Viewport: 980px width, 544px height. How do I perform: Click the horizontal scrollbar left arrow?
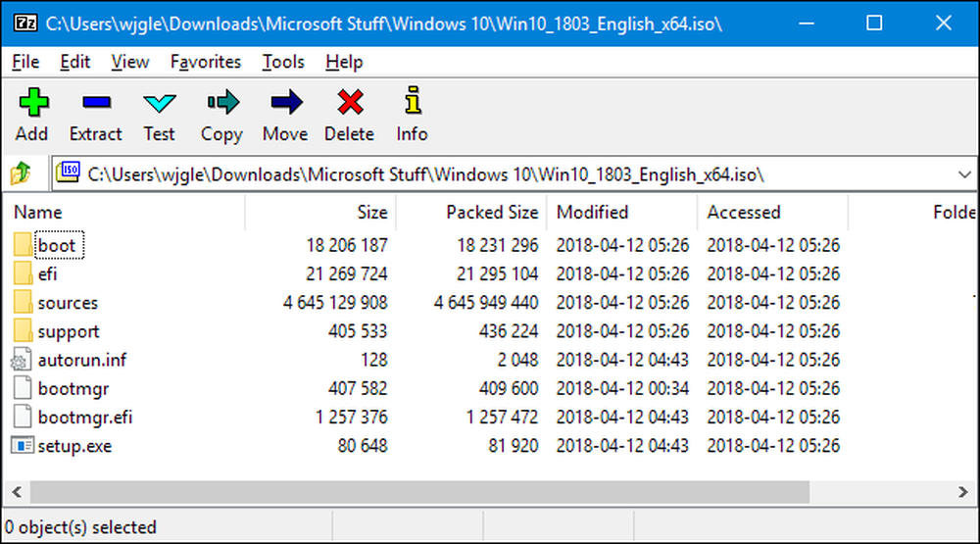[17, 492]
